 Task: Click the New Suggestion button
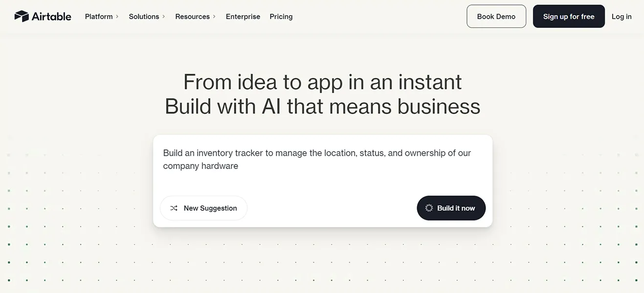pyautogui.click(x=203, y=208)
